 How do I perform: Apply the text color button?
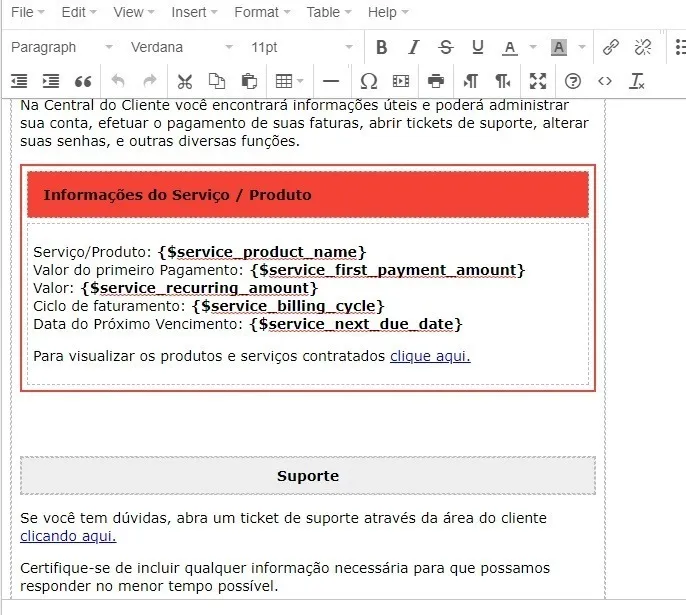[x=510, y=47]
